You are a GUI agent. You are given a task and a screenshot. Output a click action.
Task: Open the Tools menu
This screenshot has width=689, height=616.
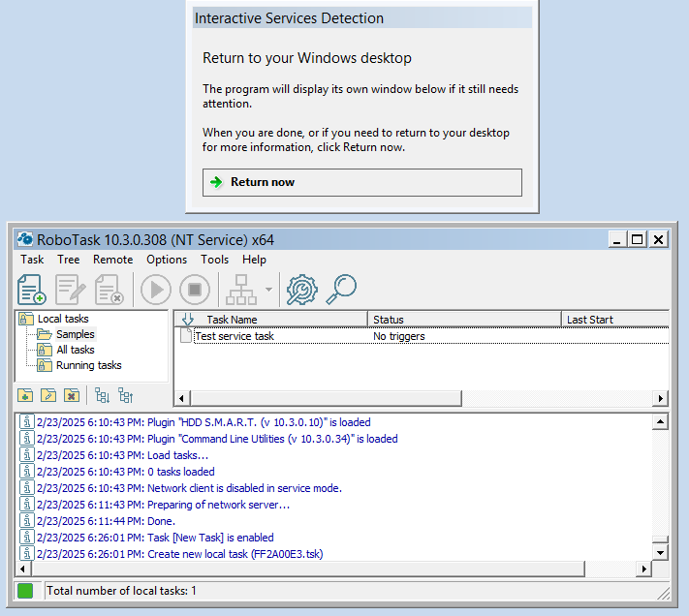pyautogui.click(x=214, y=260)
